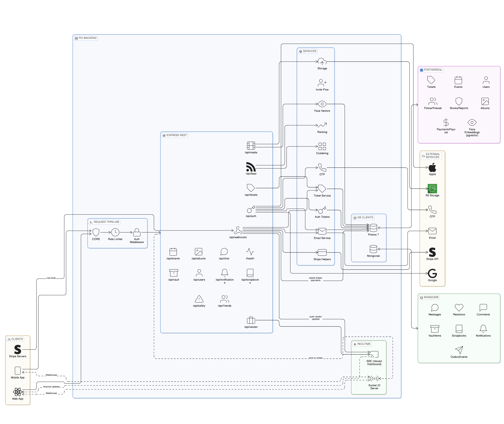Select the Stripe Helpers card icon
Viewport: 504px width, 424px height.
322,252
